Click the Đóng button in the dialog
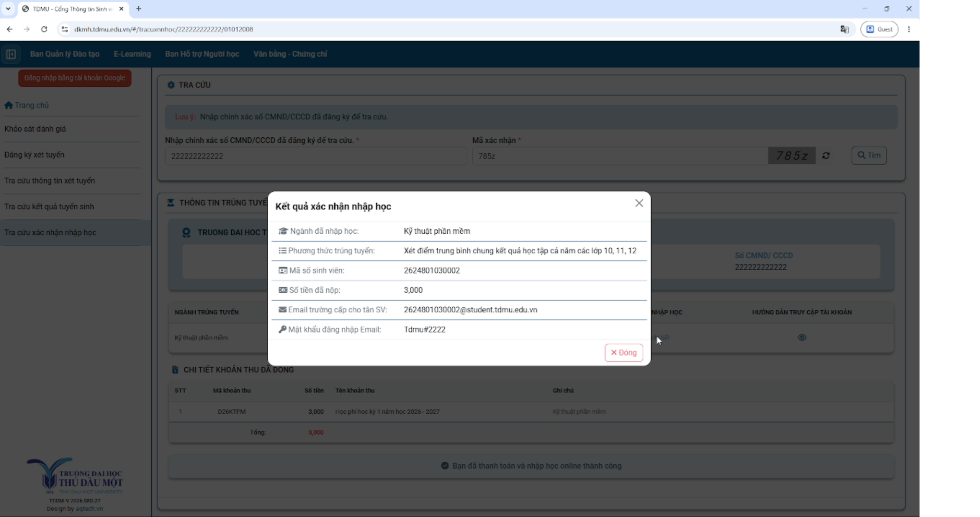Image resolution: width=980 pixels, height=517 pixels. coord(623,352)
